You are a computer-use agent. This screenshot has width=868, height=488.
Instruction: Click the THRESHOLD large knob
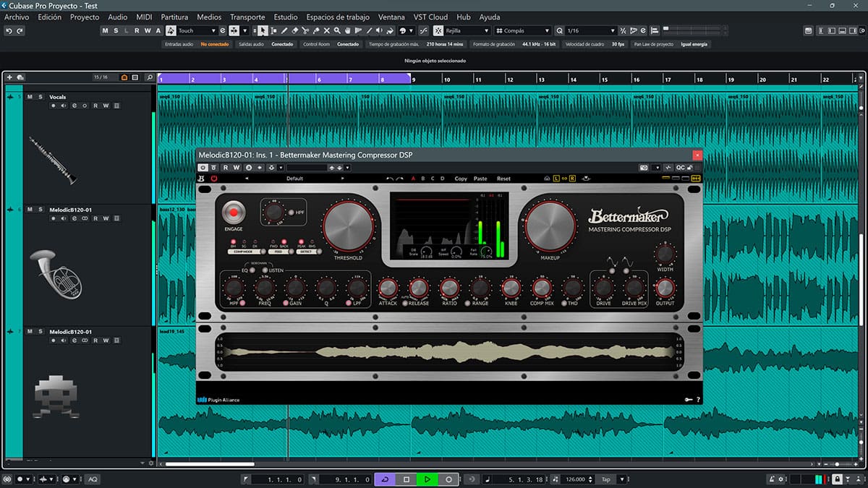pyautogui.click(x=348, y=226)
